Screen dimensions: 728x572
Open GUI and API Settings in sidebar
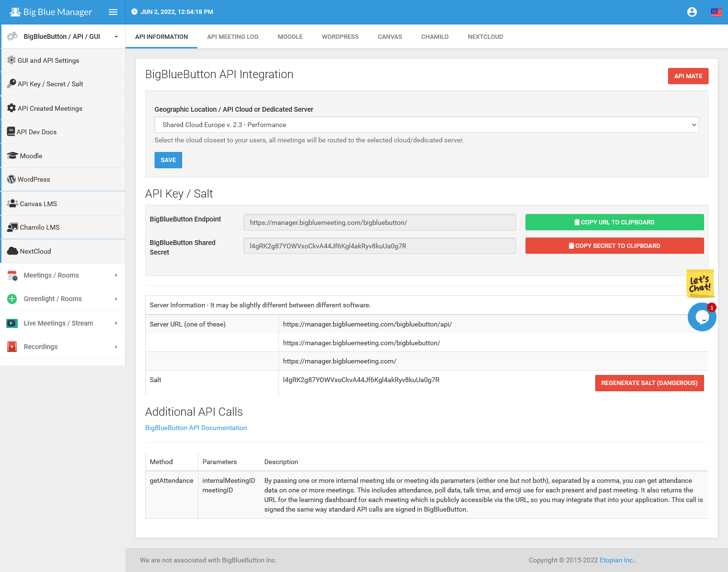click(63, 60)
